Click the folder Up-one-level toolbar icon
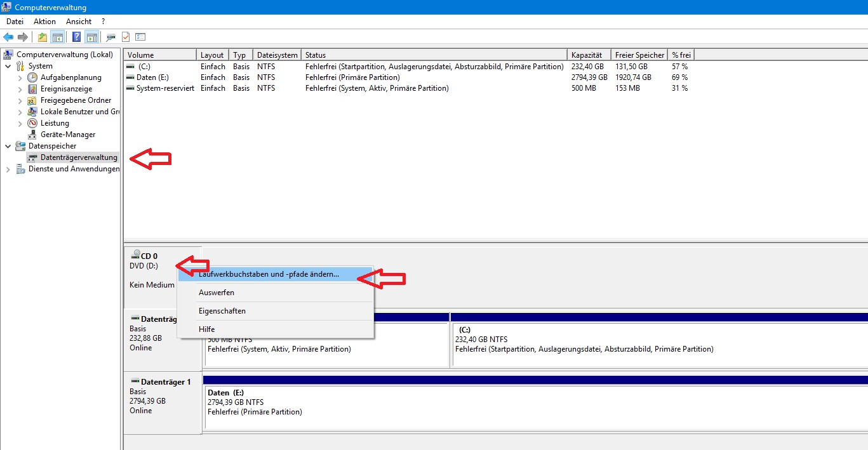This screenshot has width=868, height=450. pos(43,37)
